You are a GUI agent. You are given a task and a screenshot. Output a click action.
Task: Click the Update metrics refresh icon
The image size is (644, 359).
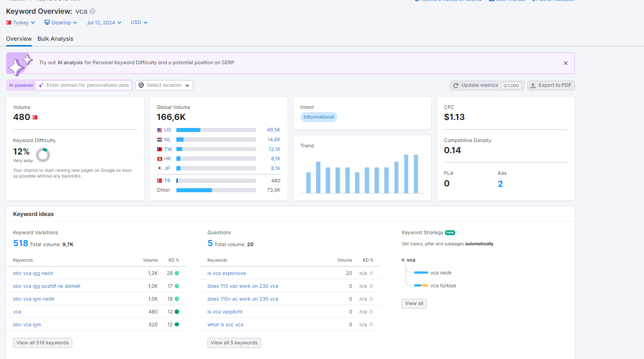tap(456, 85)
